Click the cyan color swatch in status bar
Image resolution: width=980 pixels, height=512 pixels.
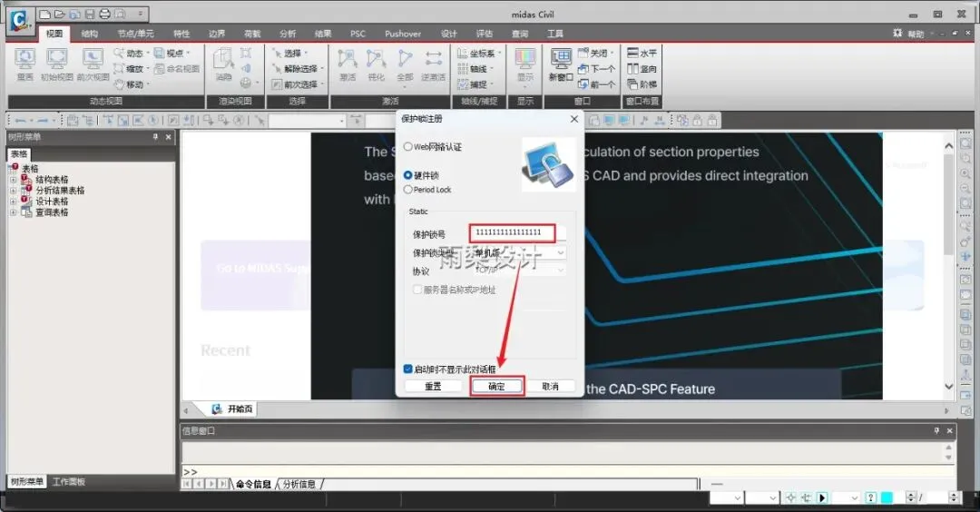[887, 497]
